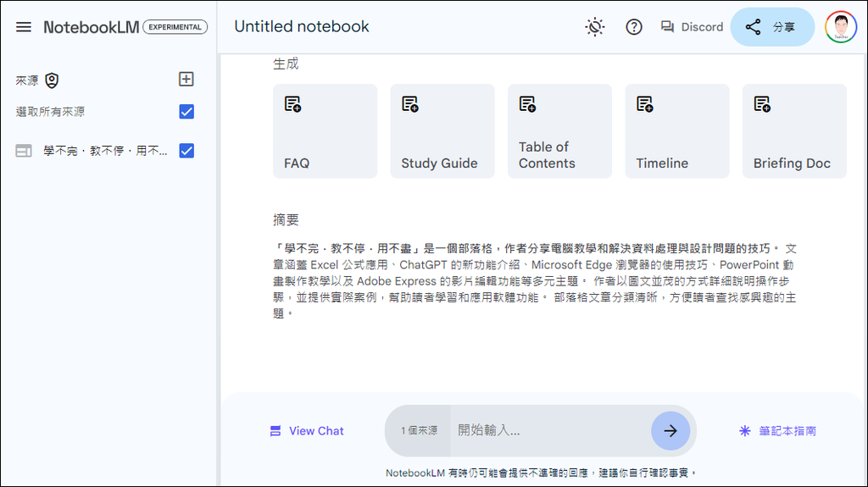This screenshot has height=487, width=868.
Task: Click the web source icon beside 學不完
Action: point(23,151)
